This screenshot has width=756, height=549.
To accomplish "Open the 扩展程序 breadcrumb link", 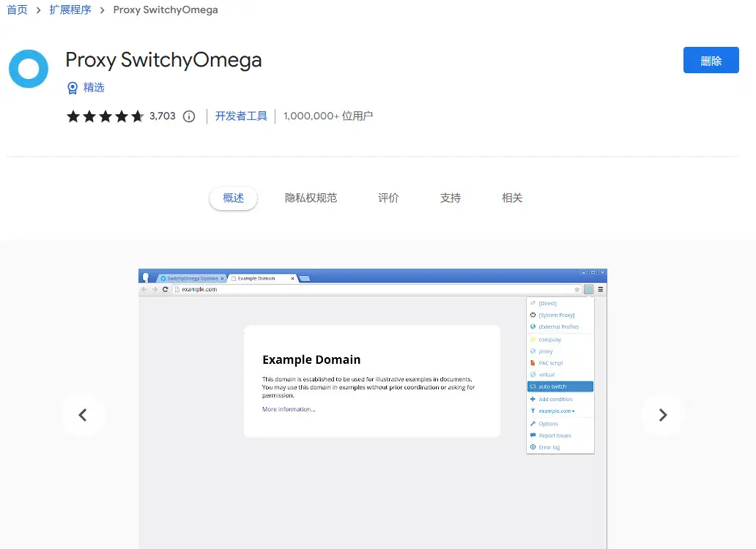I will pyautogui.click(x=70, y=10).
